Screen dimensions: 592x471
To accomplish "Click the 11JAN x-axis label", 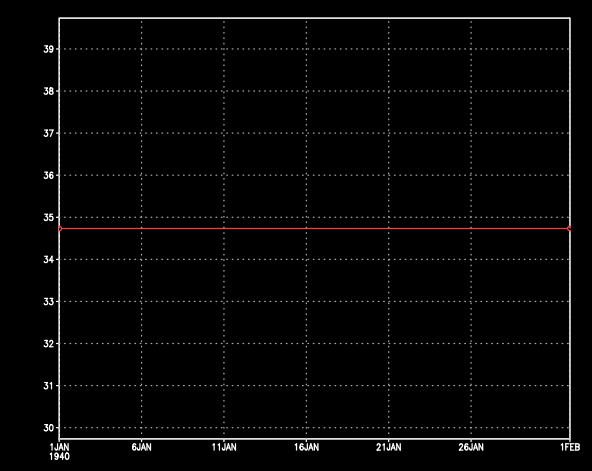I will point(224,447).
